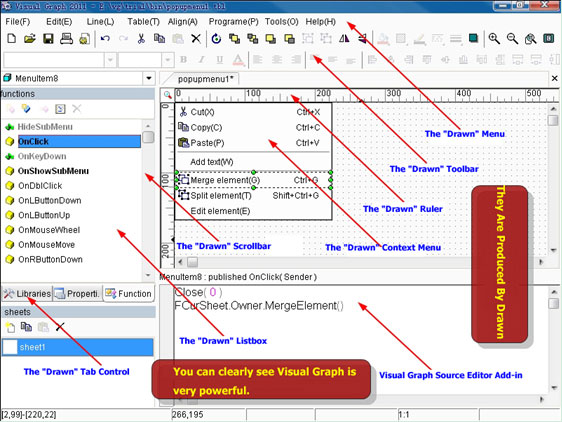Click the canvas vertical scrollbar thumb

point(553,120)
